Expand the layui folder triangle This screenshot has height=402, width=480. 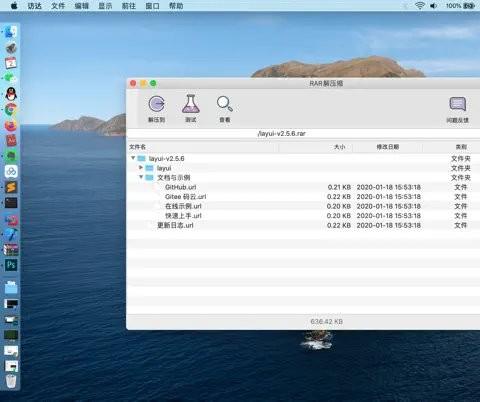pos(141,167)
